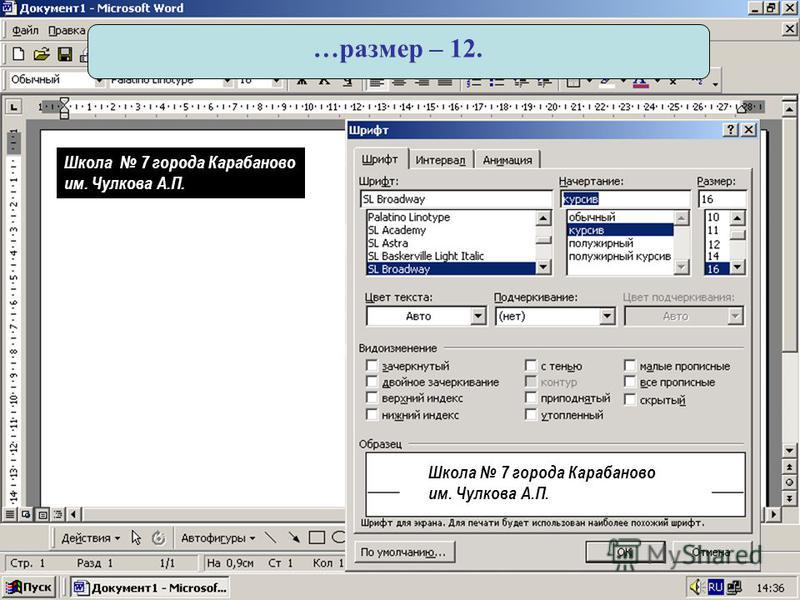
Task: Decrease the paragraph indent
Action: point(521,82)
